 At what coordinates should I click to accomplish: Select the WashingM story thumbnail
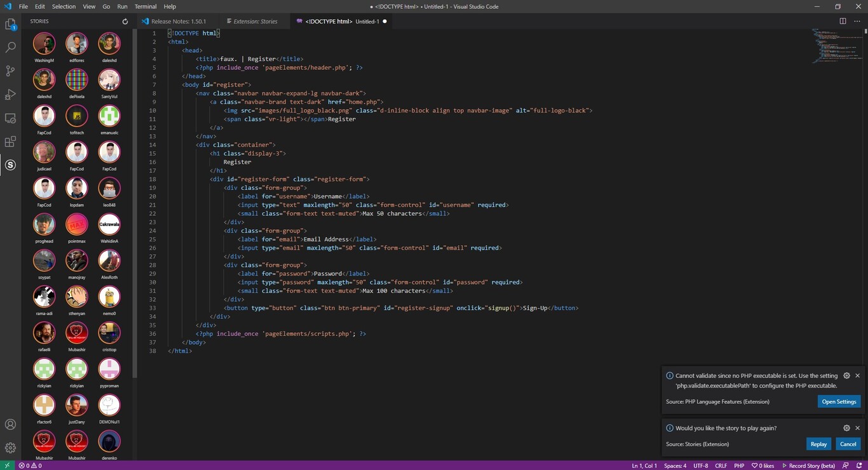44,44
